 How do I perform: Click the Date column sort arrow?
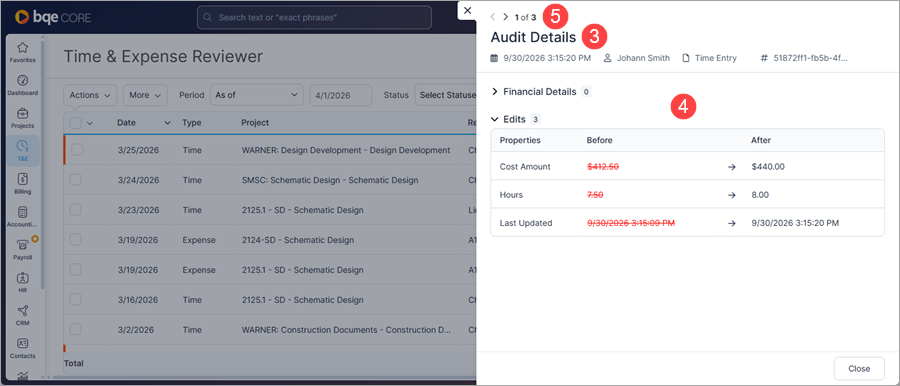pyautogui.click(x=168, y=122)
